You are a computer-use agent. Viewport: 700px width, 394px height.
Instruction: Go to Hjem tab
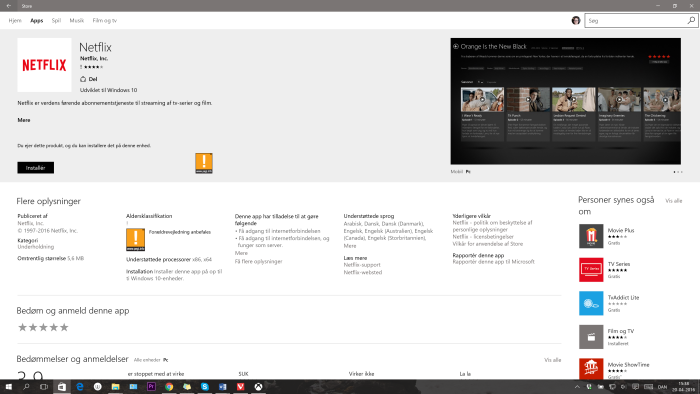click(15, 21)
